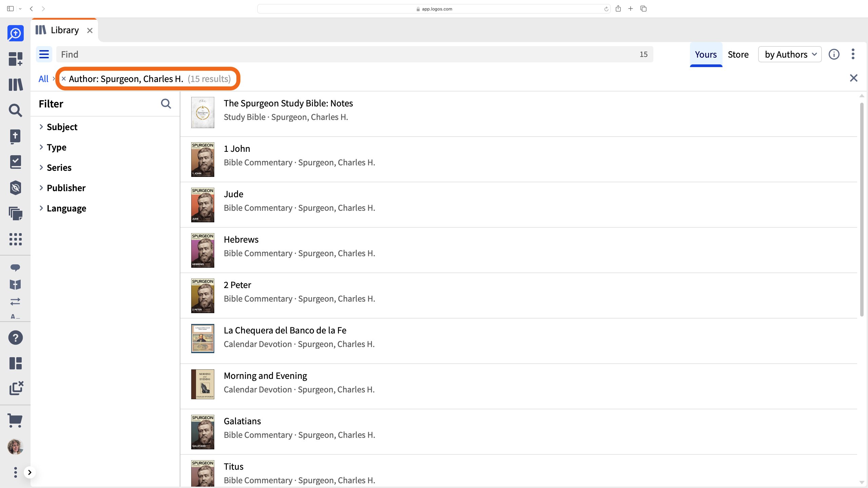The height and width of the screenshot is (488, 868).
Task: Click the Filter search magnifier icon
Action: pyautogui.click(x=166, y=104)
